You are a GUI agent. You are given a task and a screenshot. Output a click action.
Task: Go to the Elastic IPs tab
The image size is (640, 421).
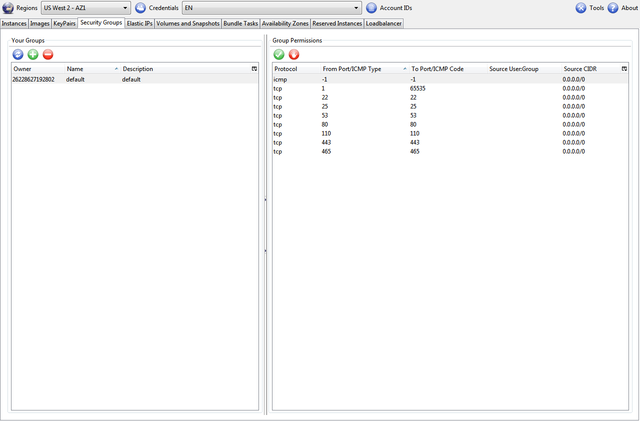(x=140, y=22)
